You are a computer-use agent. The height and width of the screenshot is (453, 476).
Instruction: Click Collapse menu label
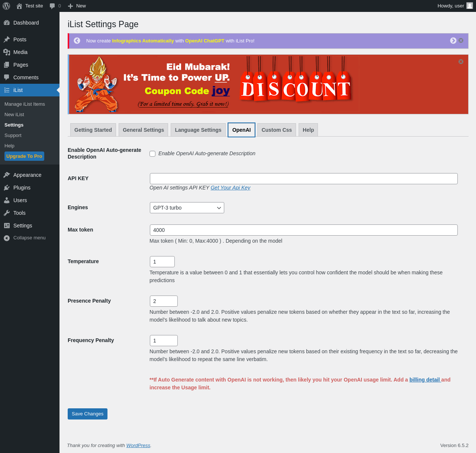point(29,238)
